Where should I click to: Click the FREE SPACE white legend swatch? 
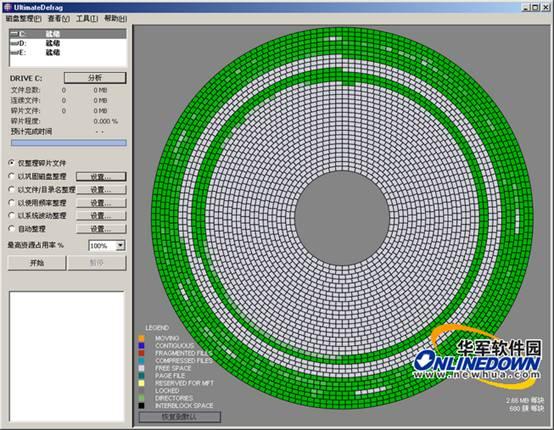tap(141, 368)
